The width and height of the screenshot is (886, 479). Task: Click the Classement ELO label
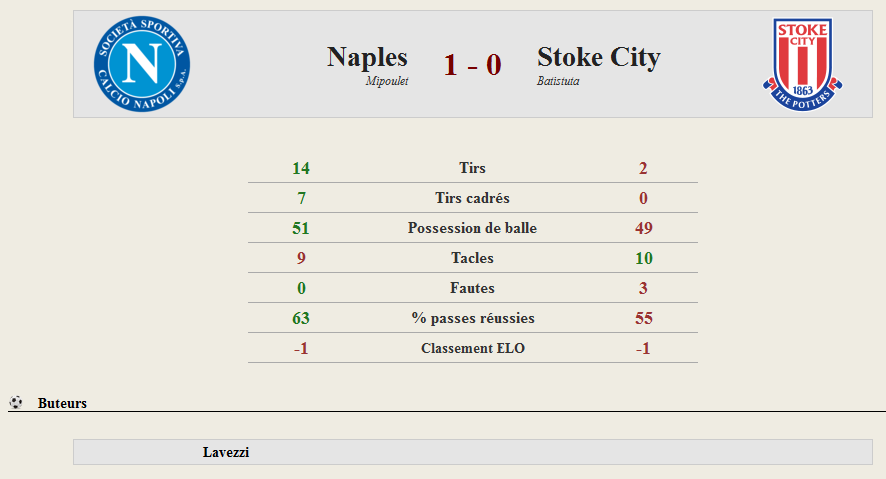click(473, 348)
